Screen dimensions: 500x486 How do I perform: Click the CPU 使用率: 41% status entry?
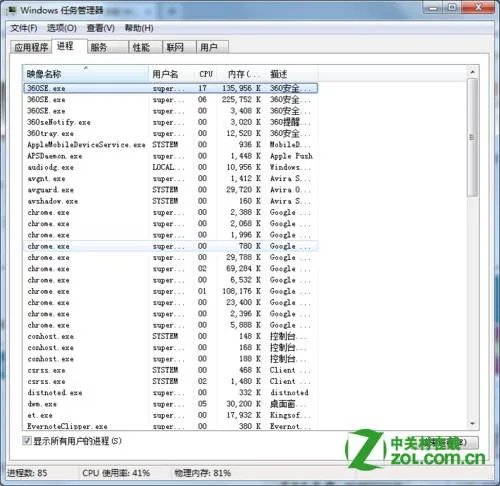pos(116,473)
